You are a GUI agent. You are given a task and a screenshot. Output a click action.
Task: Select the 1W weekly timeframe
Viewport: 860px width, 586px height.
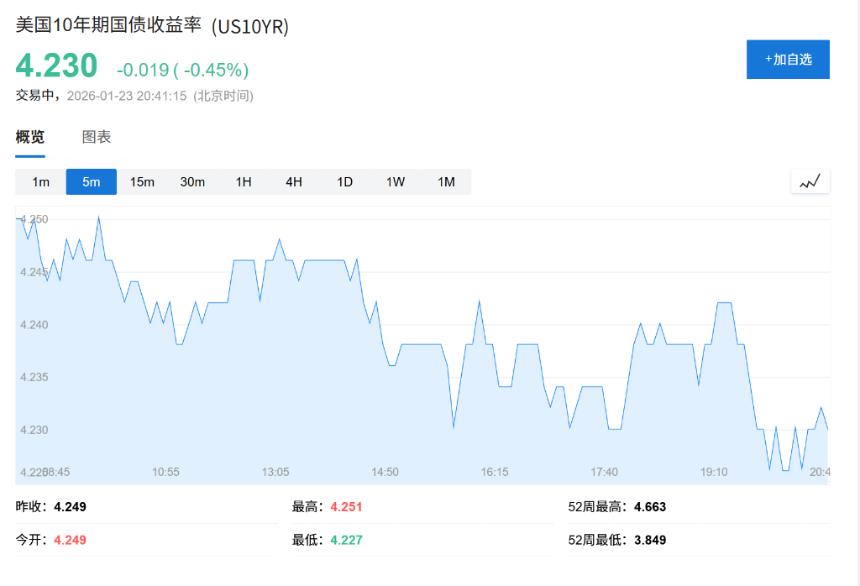tap(396, 182)
